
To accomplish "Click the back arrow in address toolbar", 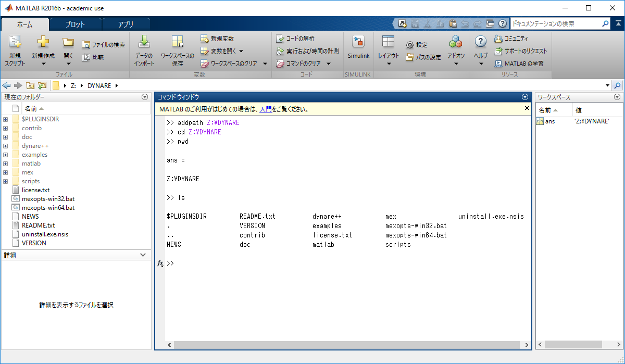I will 6,85.
